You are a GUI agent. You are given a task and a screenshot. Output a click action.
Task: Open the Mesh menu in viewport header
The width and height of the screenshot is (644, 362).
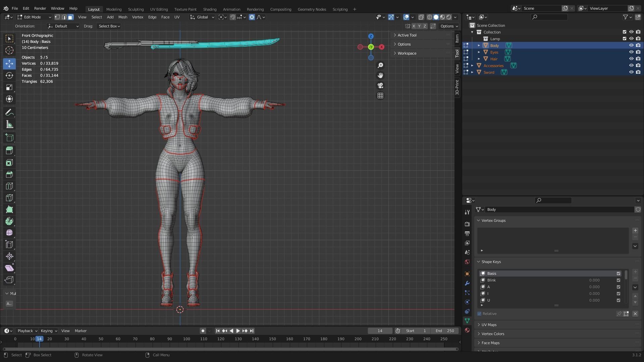pos(123,17)
